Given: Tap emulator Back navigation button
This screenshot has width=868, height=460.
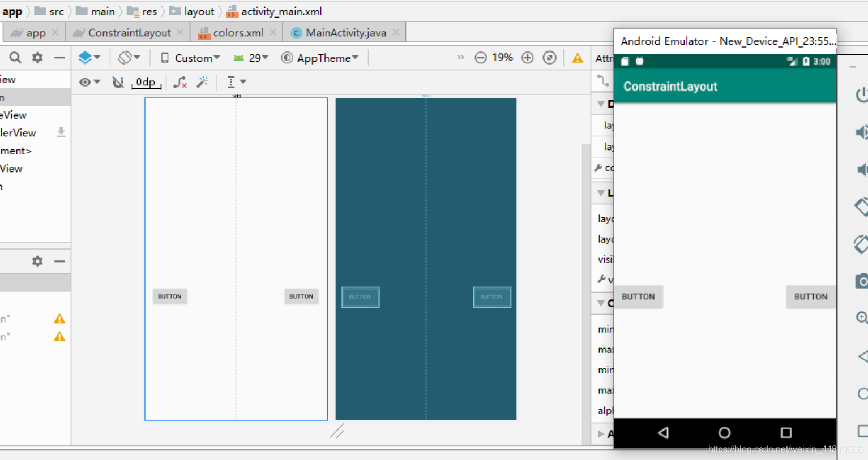Looking at the screenshot, I should [663, 433].
